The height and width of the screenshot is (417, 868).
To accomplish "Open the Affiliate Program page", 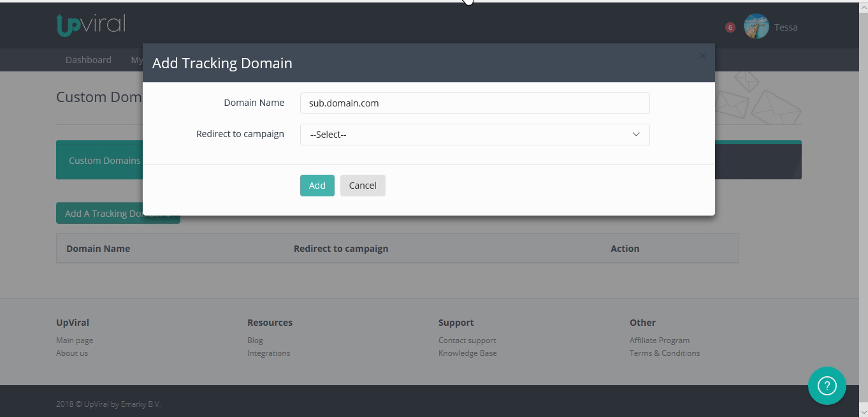I will point(660,340).
